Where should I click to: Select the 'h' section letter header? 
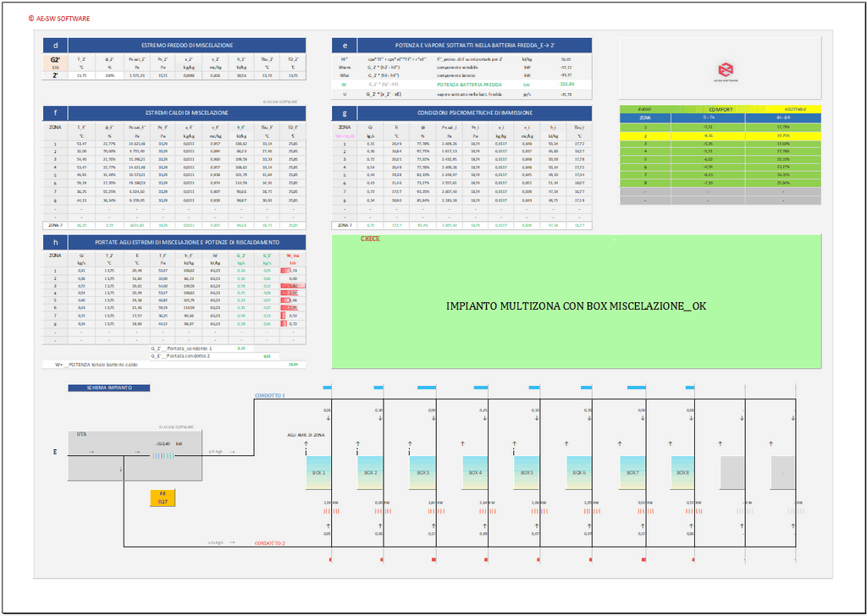click(x=55, y=240)
